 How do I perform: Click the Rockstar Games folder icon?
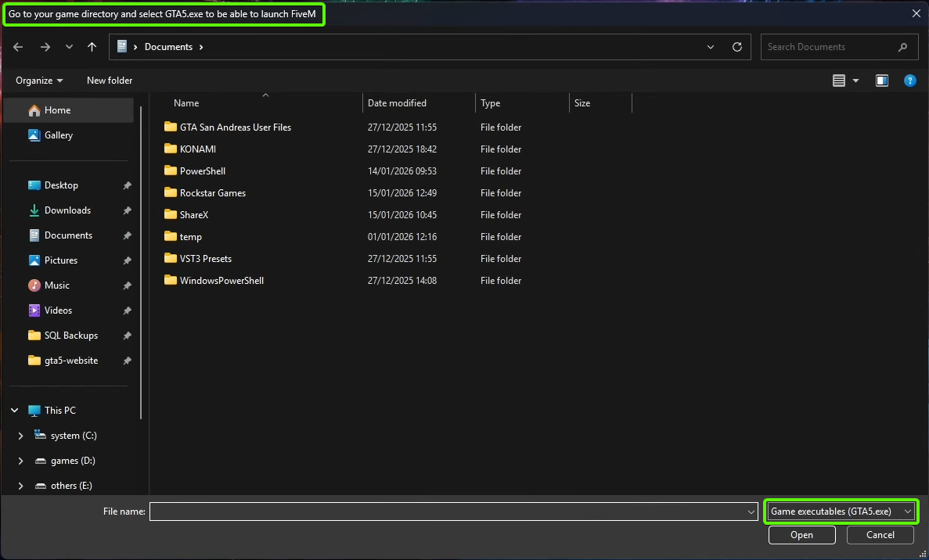(171, 192)
